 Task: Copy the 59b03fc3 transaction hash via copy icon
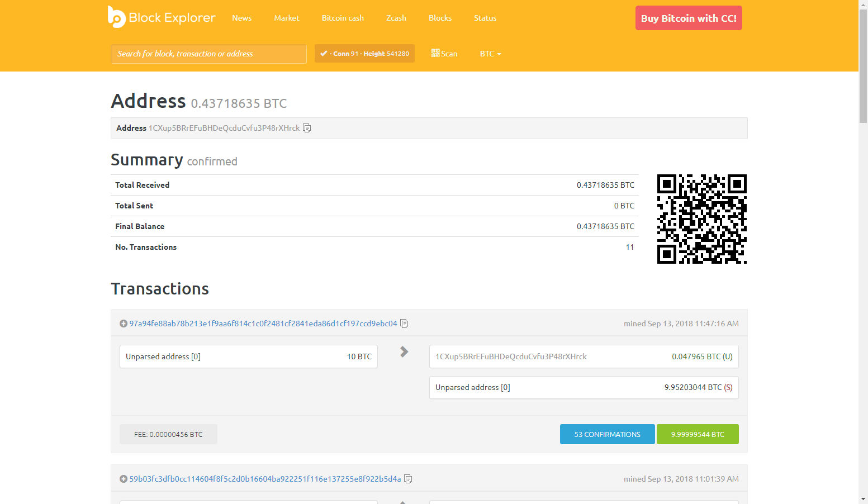pos(408,479)
